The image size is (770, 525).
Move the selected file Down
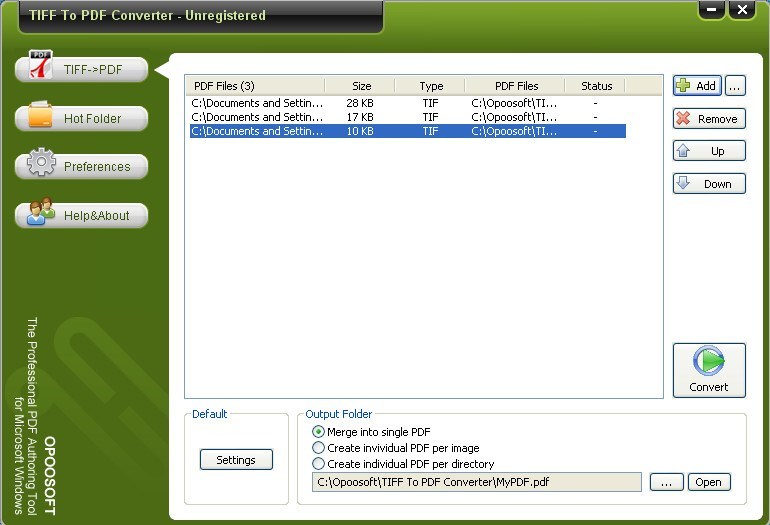709,184
